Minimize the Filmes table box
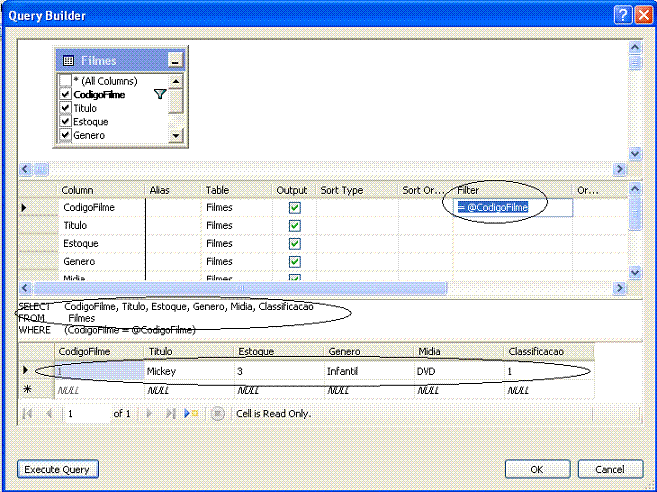Viewport: 657px width, 492px height. point(175,61)
